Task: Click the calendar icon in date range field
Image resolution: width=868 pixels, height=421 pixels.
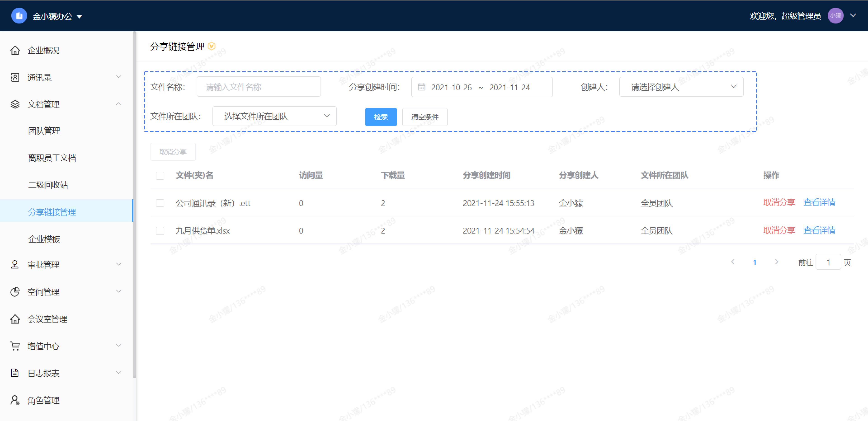Action: click(x=422, y=87)
